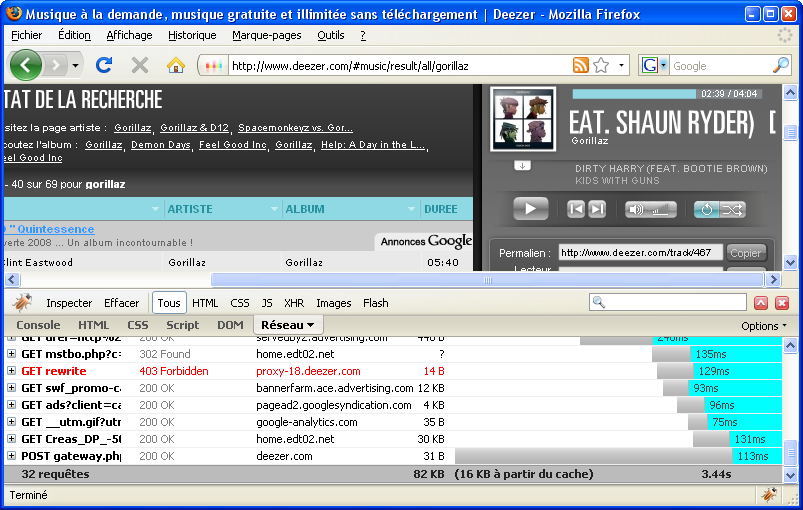Open the Affichage menu
This screenshot has width=803, height=510.
[130, 35]
